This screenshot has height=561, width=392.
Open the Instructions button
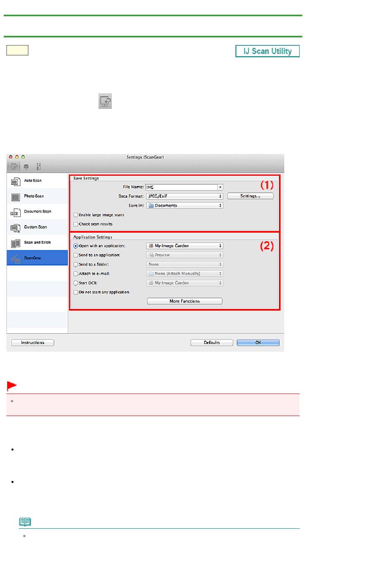pos(33,343)
